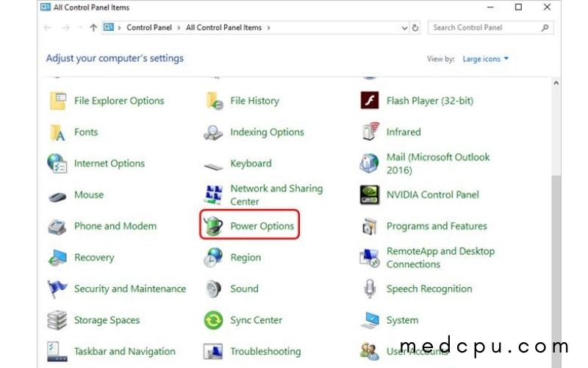Open the Sync Center green icon
Image resolution: width=588 pixels, height=368 pixels.
213,320
